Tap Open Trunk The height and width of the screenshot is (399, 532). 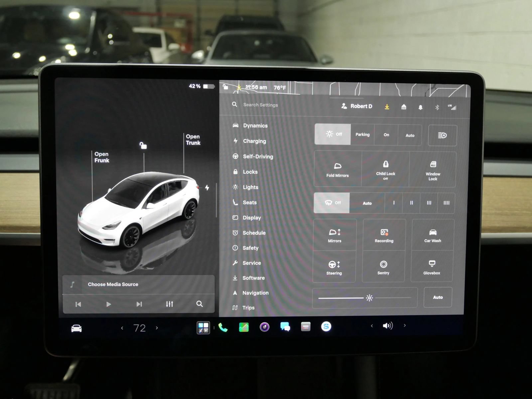pos(193,140)
